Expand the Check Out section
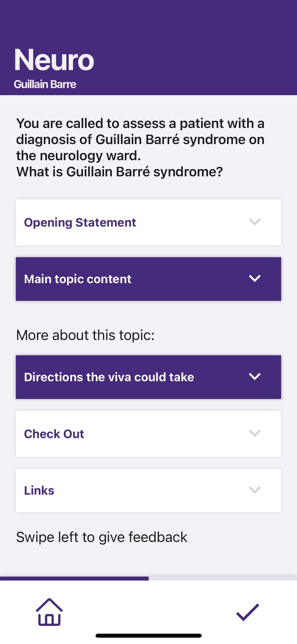 pyautogui.click(x=54, y=434)
